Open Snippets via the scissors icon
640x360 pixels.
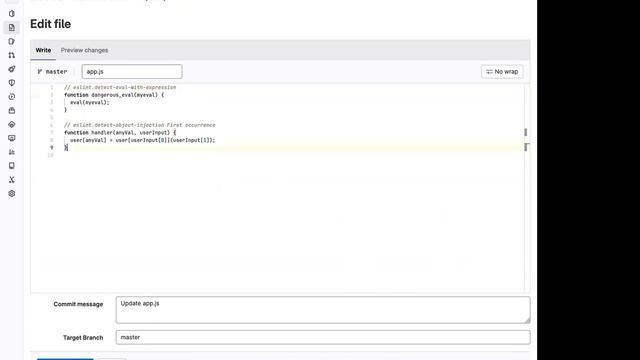(11, 180)
